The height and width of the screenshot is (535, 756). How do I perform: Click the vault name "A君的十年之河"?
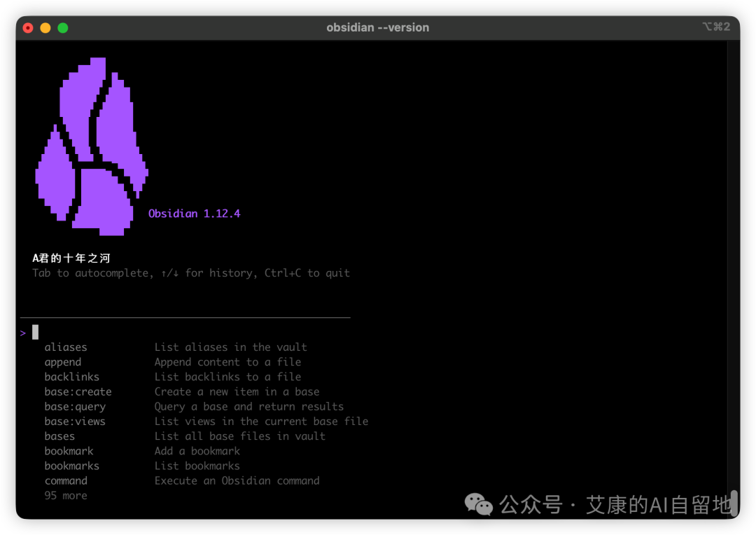tap(71, 258)
